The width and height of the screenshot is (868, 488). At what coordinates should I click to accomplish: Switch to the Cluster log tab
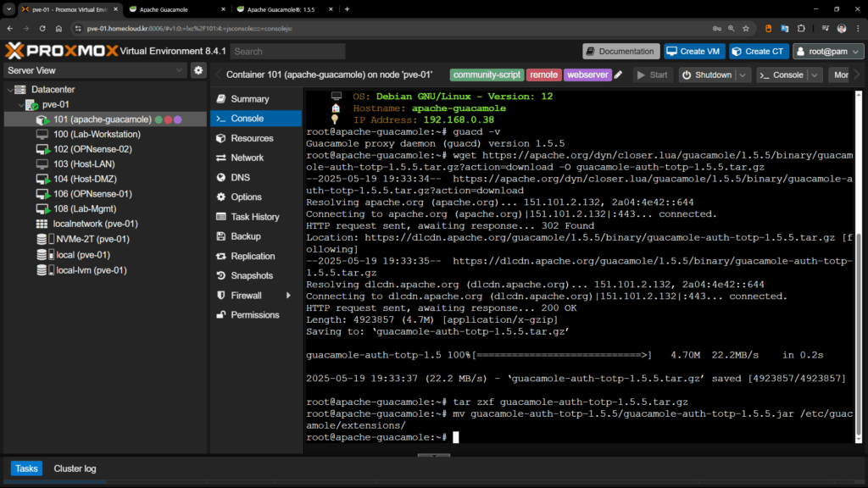75,469
